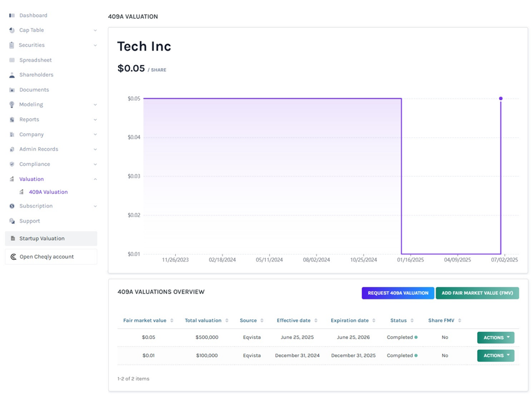Expand the Subscription submenu chevron
This screenshot has width=532, height=395.
pyautogui.click(x=95, y=206)
